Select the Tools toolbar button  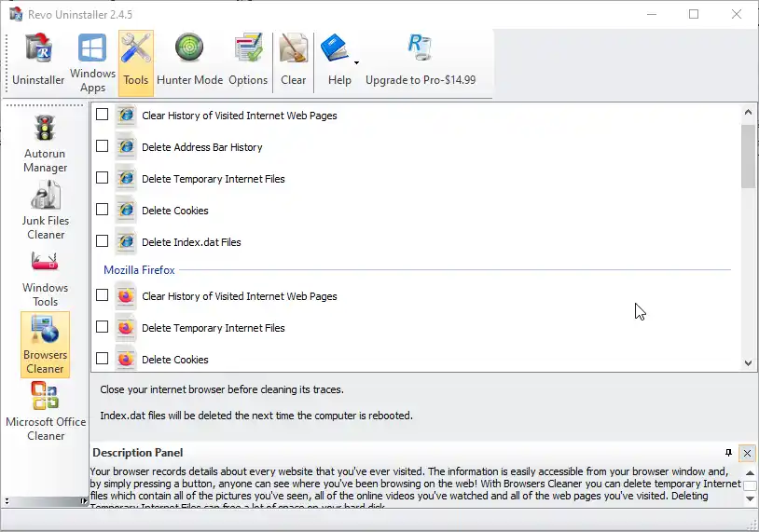coord(136,62)
